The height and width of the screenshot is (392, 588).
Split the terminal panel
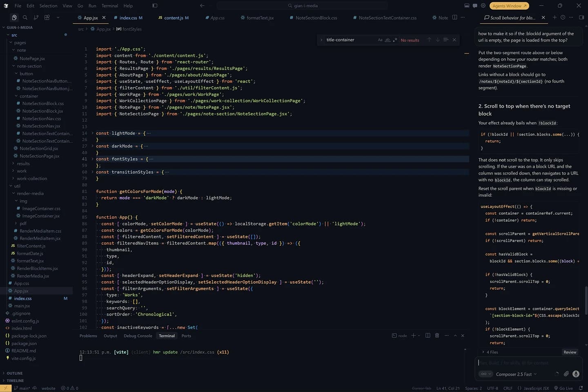click(428, 336)
